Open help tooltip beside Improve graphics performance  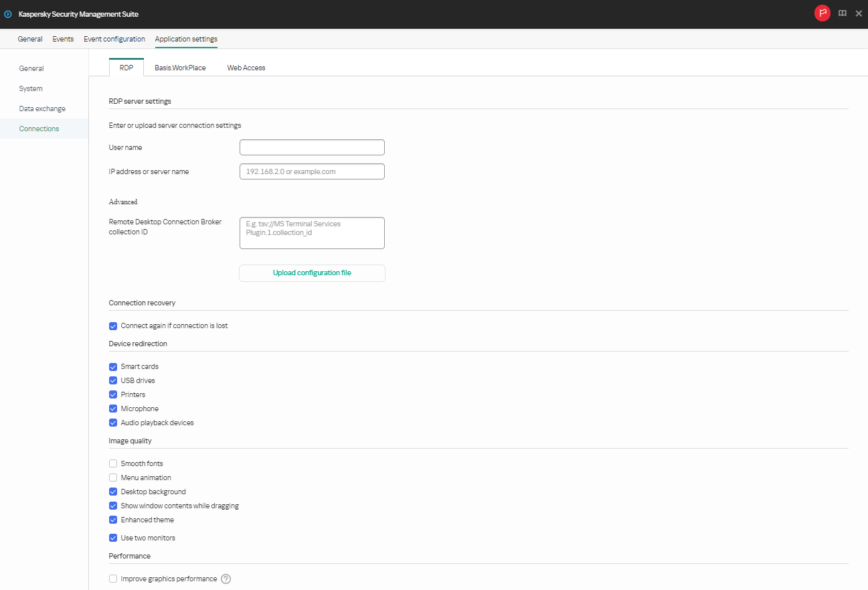click(x=226, y=579)
